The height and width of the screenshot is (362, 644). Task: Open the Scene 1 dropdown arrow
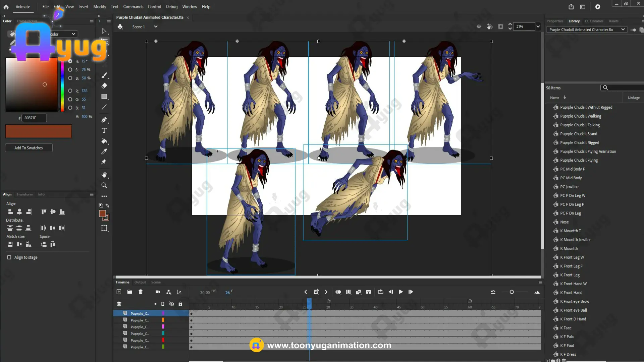coord(156,27)
